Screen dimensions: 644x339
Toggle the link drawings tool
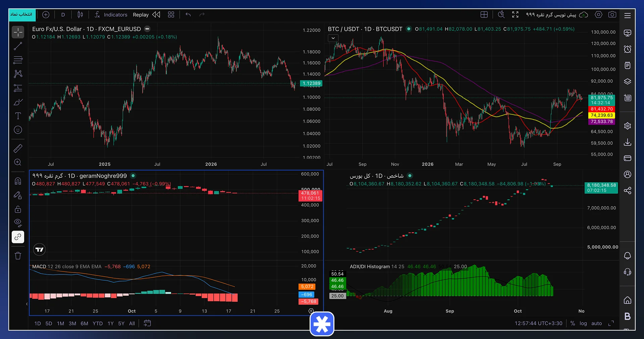click(18, 237)
